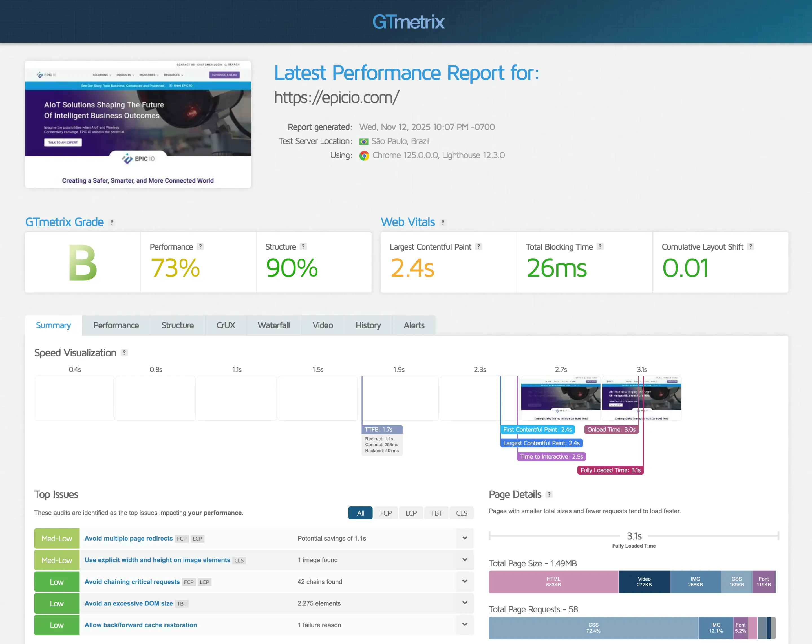Image resolution: width=812 pixels, height=644 pixels.
Task: Enable the CLS issue filter
Action: [461, 513]
